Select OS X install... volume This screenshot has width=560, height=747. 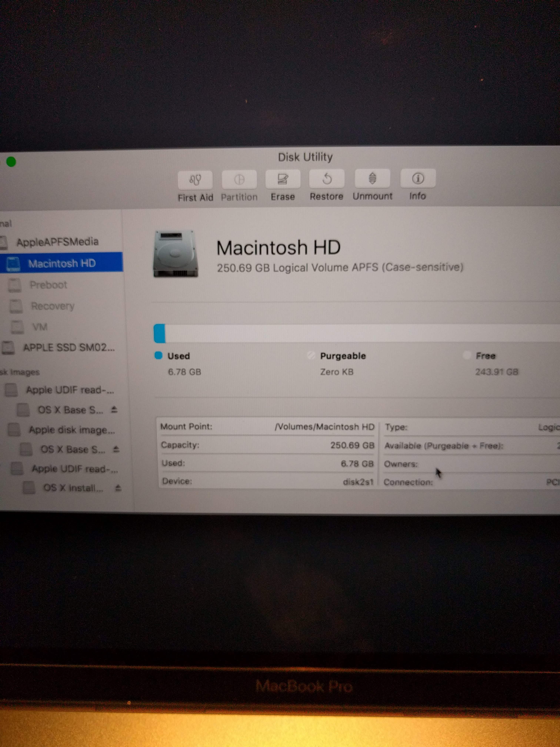tap(73, 488)
